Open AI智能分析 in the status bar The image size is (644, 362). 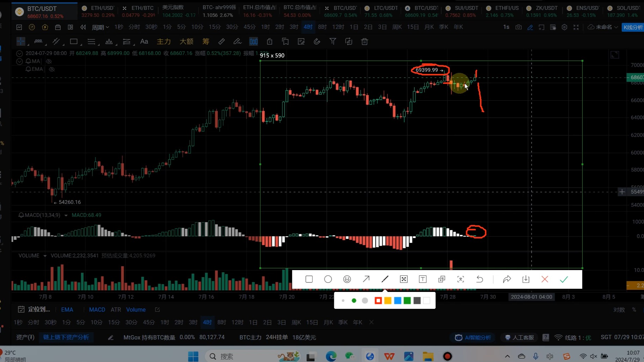(473, 337)
